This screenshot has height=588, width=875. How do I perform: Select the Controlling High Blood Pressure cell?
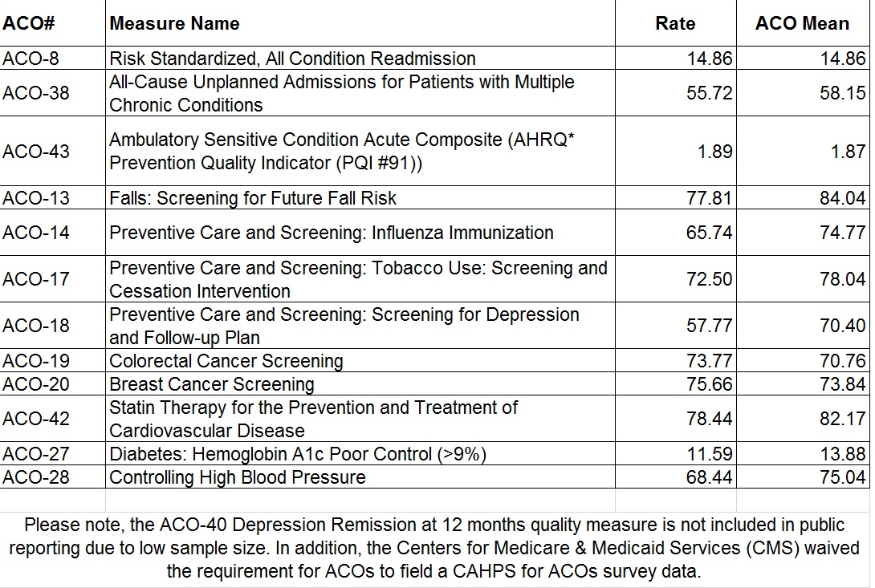(x=238, y=477)
